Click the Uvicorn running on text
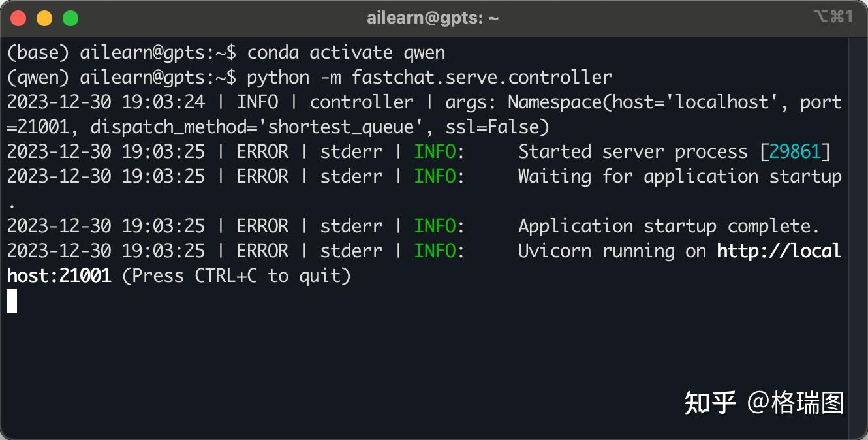Image resolution: width=868 pixels, height=440 pixels. click(612, 251)
